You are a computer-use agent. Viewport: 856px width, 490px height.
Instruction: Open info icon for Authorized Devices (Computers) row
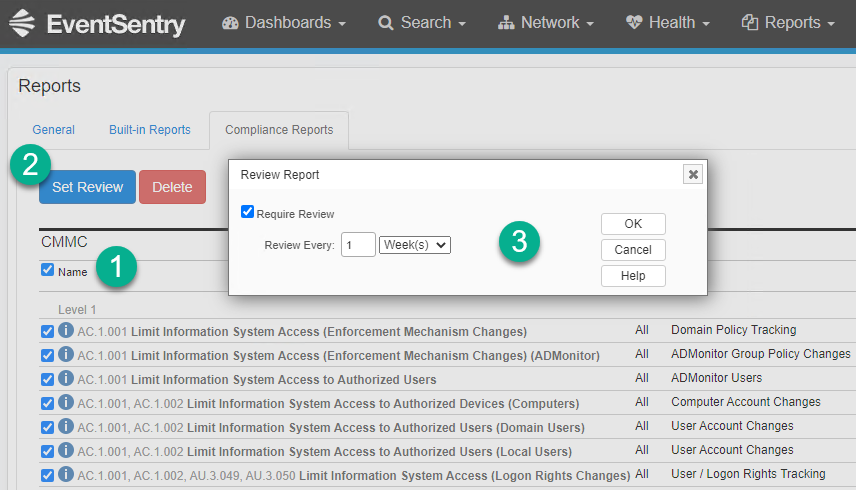coord(66,402)
